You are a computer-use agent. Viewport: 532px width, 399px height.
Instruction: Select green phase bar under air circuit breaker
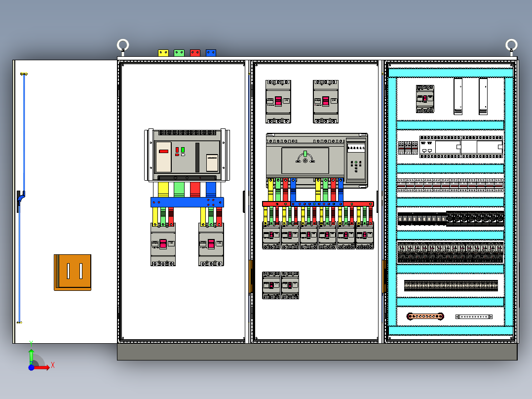(179, 190)
